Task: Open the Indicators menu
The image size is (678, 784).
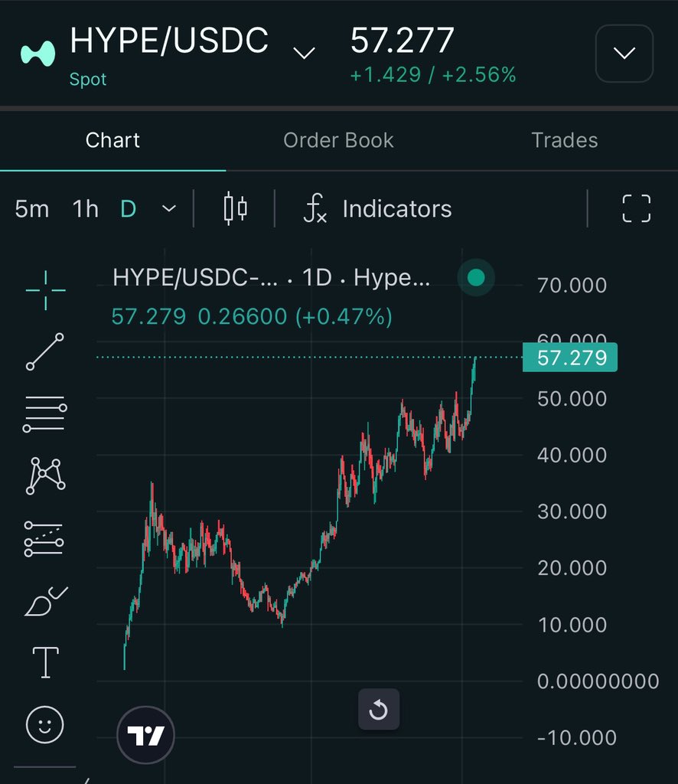Action: click(x=397, y=209)
